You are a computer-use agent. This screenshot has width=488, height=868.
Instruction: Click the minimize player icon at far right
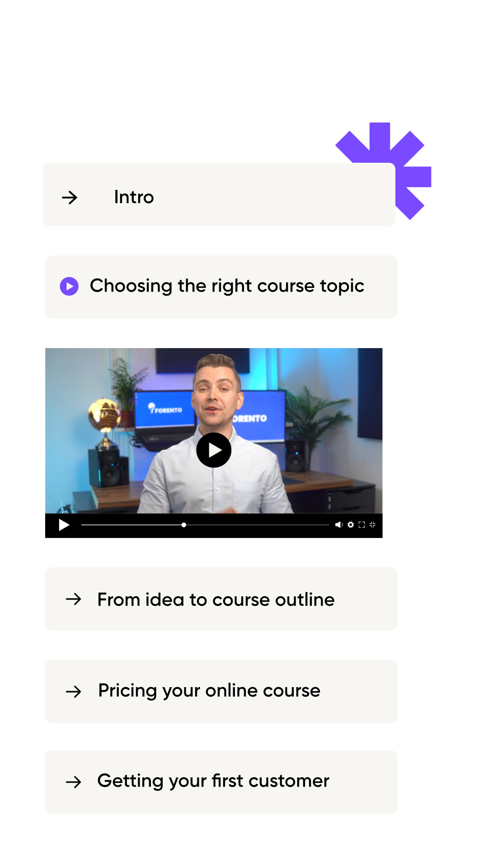(372, 525)
